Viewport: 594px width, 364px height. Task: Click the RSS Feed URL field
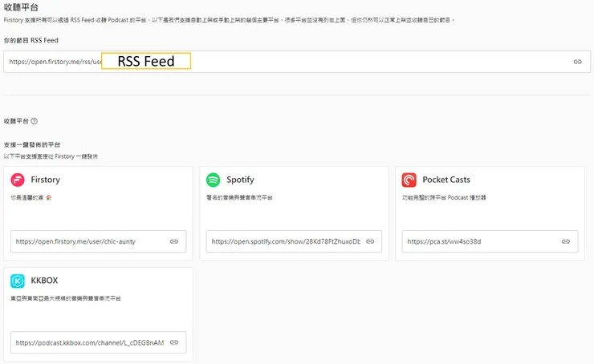pos(297,62)
